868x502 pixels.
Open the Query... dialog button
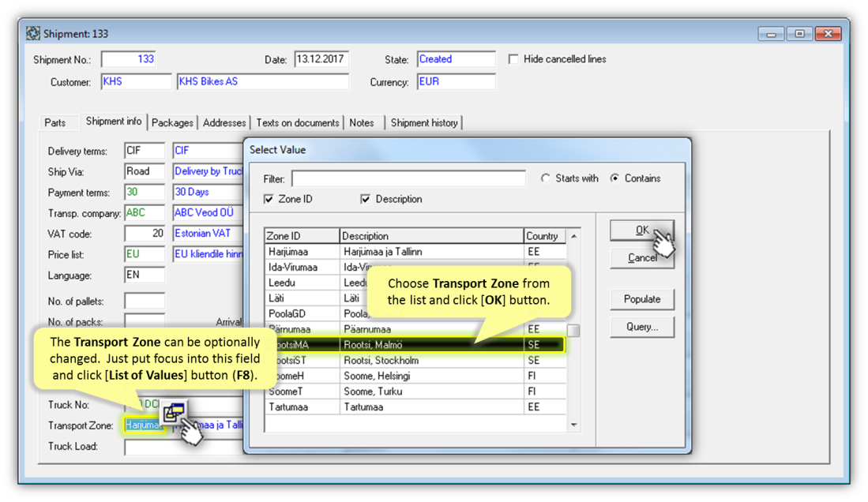[641, 327]
